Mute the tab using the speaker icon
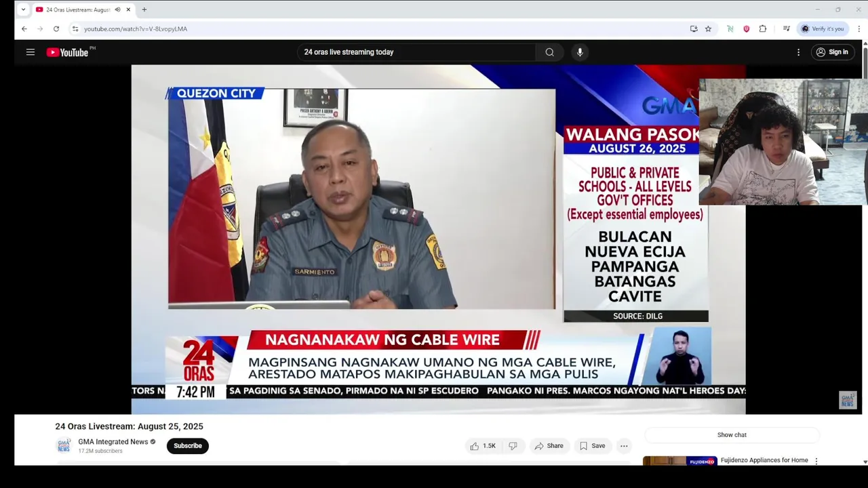Screen dimensions: 868x488 117,9
